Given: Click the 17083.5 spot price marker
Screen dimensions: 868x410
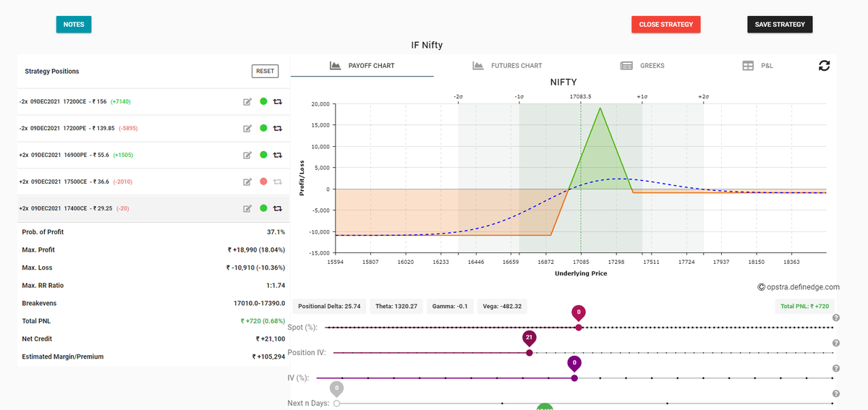Looking at the screenshot, I should tap(580, 96).
